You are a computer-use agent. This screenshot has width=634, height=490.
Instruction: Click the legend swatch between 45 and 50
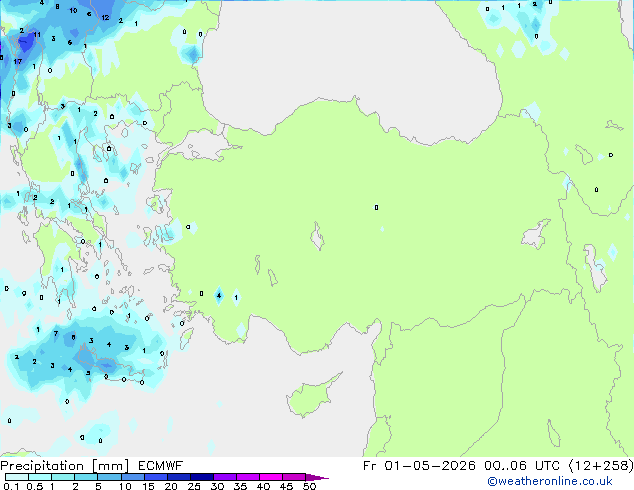[x=294, y=477]
